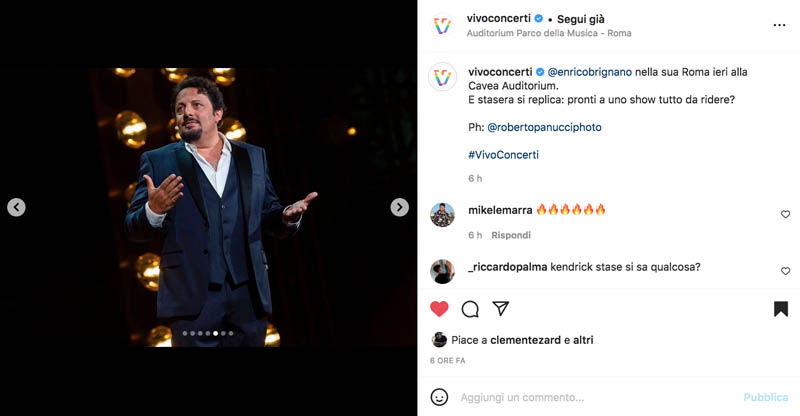Open mikelemarra's profile picture
This screenshot has width=800, height=416.
(442, 214)
